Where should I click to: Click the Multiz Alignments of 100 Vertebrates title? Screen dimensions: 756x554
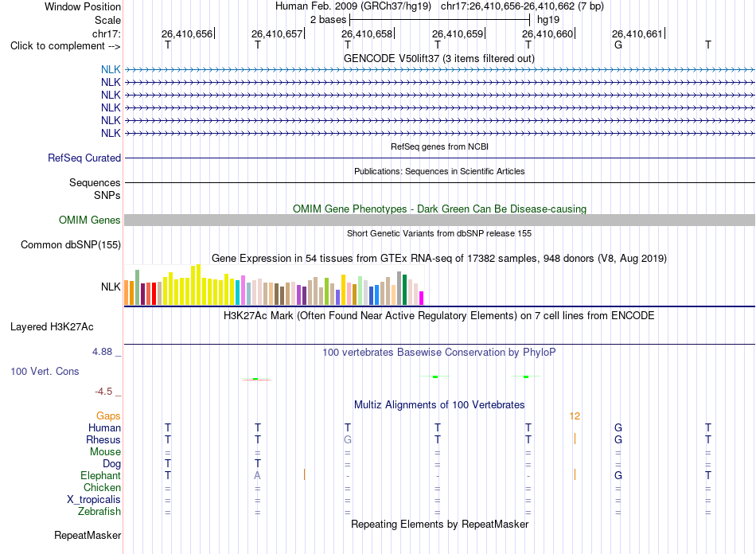coord(439,404)
